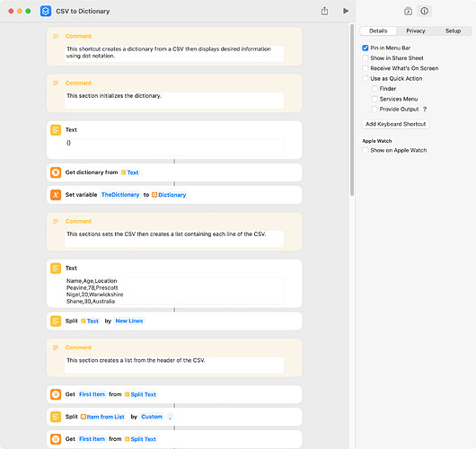Run the shortcut with the play button
The width and height of the screenshot is (476, 449).
pyautogui.click(x=346, y=11)
